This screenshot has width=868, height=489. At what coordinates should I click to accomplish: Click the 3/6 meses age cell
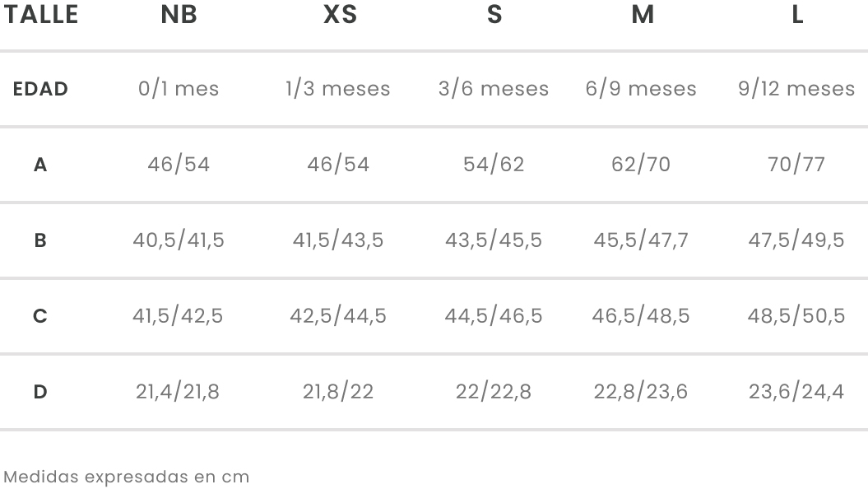click(493, 89)
